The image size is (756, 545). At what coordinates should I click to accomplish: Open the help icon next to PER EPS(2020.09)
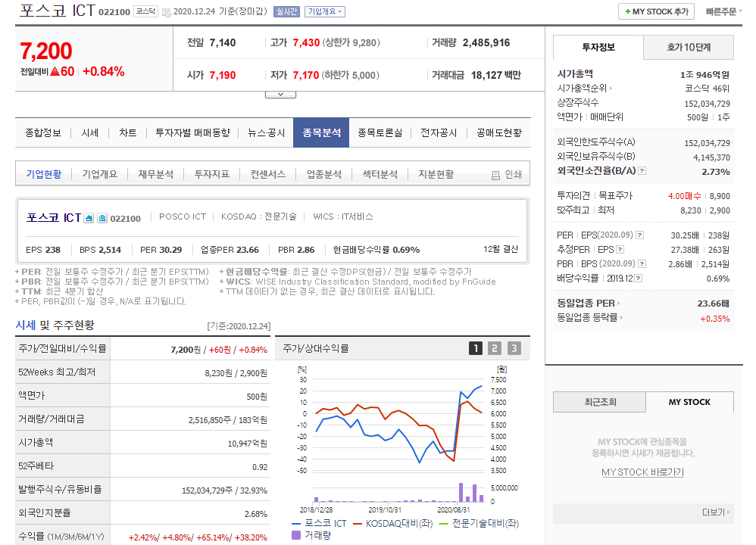[640, 235]
